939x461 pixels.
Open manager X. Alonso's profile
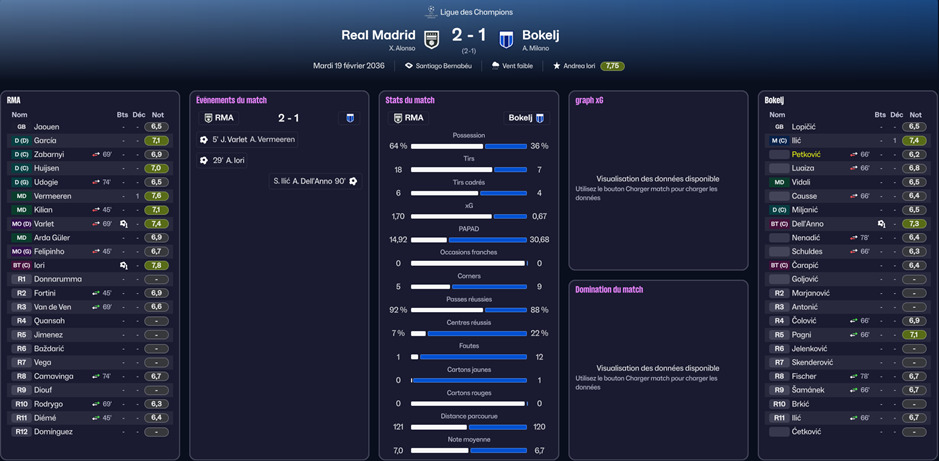click(401, 48)
